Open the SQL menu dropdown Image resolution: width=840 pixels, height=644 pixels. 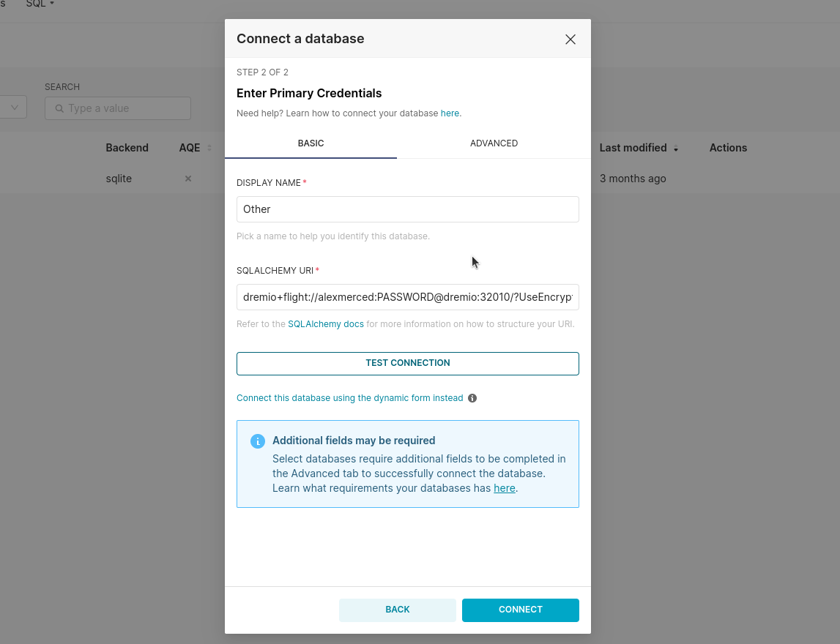[41, 4]
